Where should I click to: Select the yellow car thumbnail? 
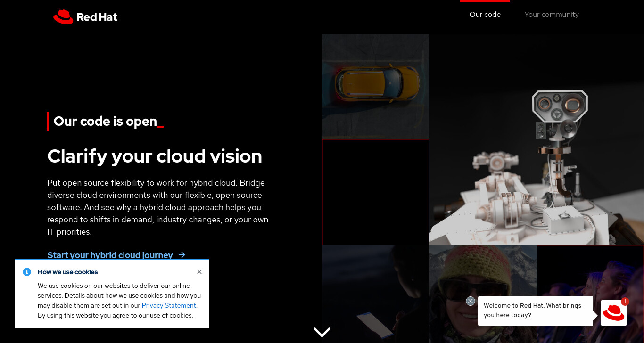click(376, 86)
